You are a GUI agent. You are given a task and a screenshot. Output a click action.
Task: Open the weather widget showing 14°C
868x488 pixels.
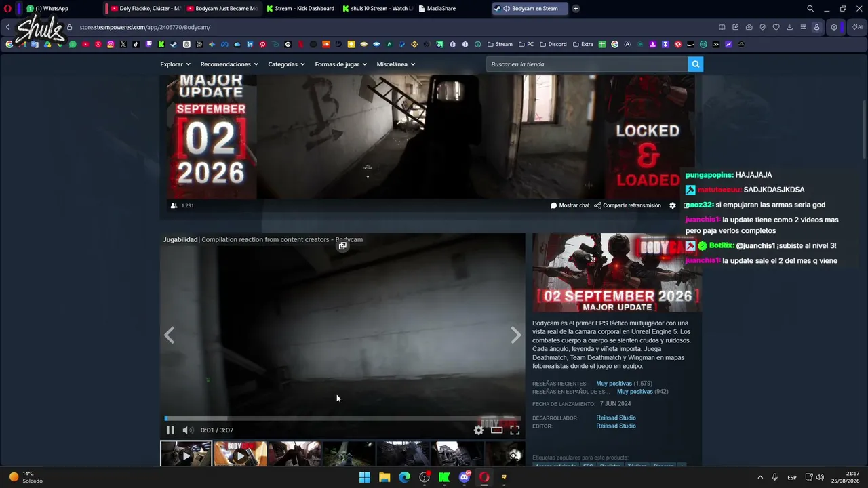click(x=26, y=477)
